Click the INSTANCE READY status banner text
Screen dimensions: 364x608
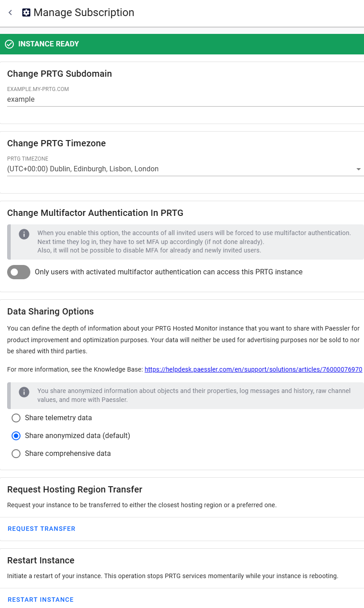[49, 44]
